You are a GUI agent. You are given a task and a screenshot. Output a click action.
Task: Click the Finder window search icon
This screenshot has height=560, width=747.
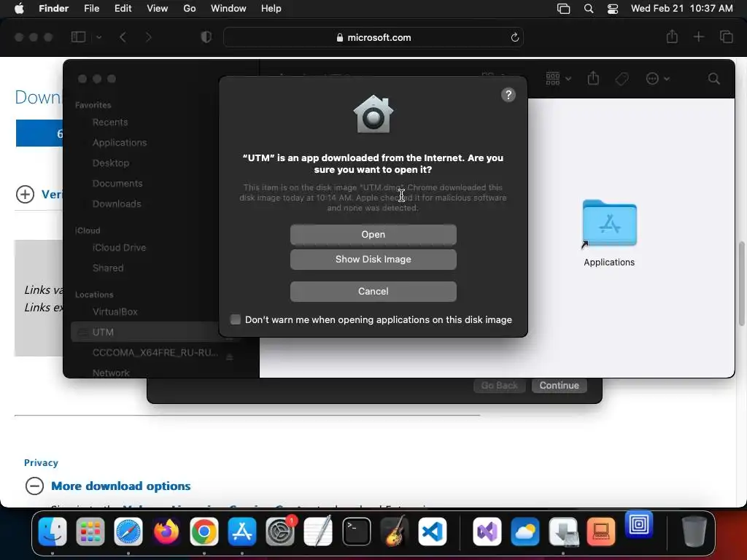point(713,79)
